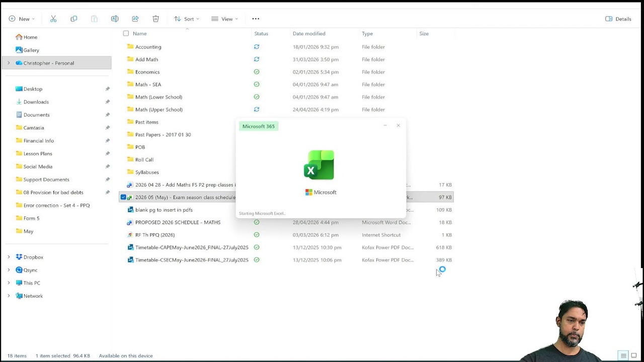The image size is (644, 362).
Task: Open Support Documents in sidebar
Action: [x=46, y=179]
